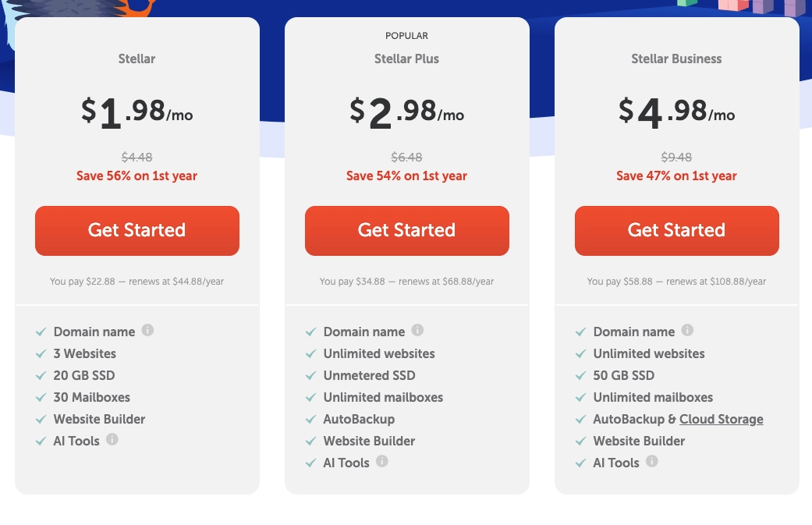This screenshot has height=525, width=812.
Task: Click info icon beside Stellar's AI Tools
Action: (112, 439)
